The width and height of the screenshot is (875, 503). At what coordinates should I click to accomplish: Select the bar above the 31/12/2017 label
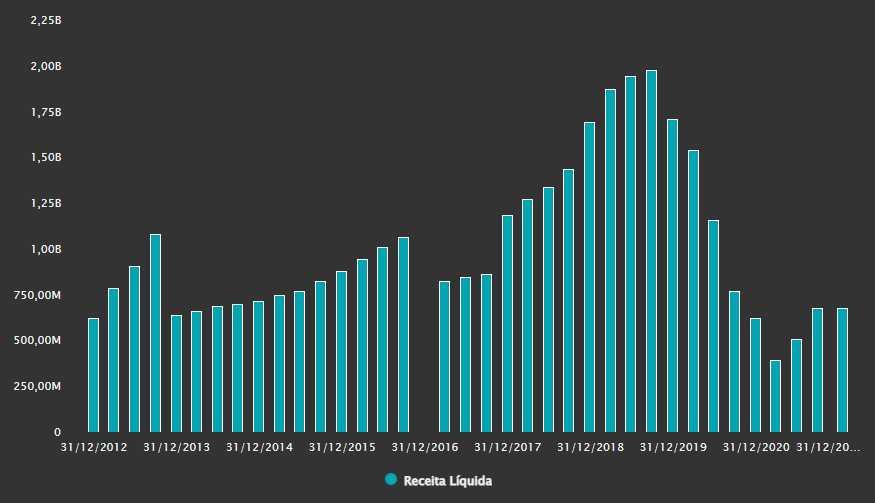(x=507, y=324)
